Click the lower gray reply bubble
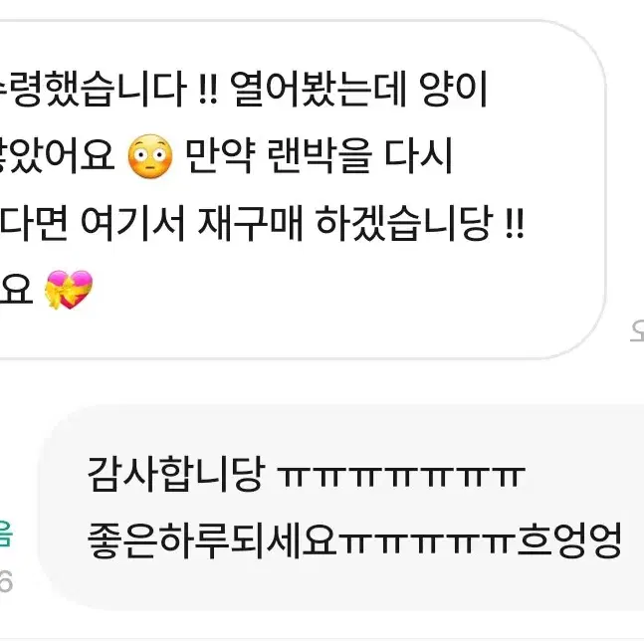Image resolution: width=644 pixels, height=644 pixels. (340, 508)
